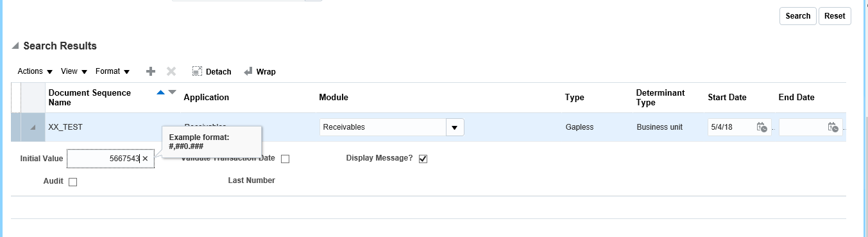Click the delete X icon in toolbar
This screenshot has width=868, height=237.
(x=171, y=71)
